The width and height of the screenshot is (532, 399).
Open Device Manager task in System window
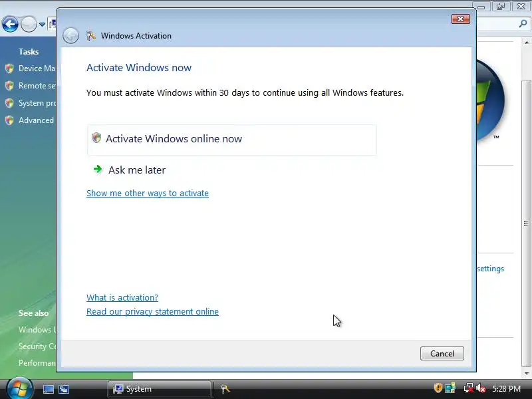(x=37, y=68)
